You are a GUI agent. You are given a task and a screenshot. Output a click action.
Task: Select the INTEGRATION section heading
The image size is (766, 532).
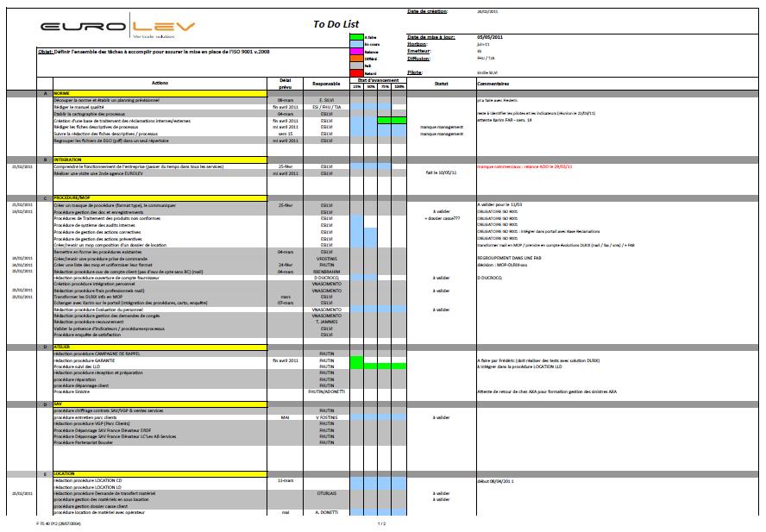click(x=160, y=160)
